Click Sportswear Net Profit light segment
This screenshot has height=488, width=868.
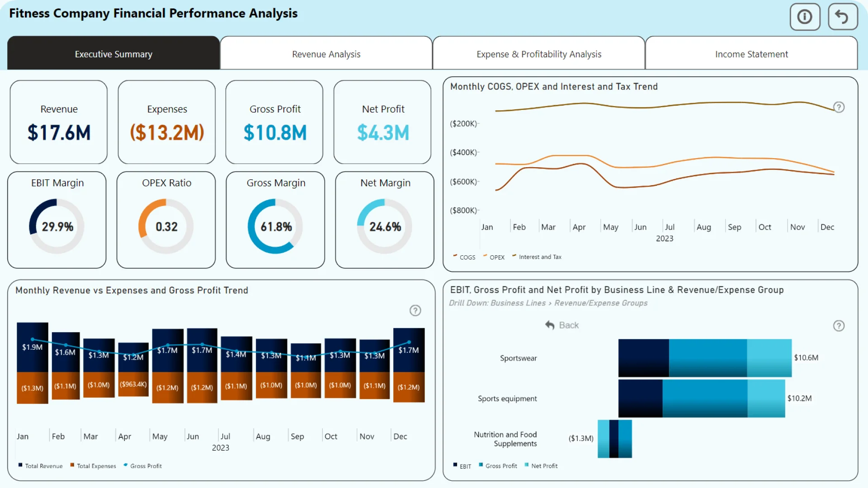tap(769, 358)
